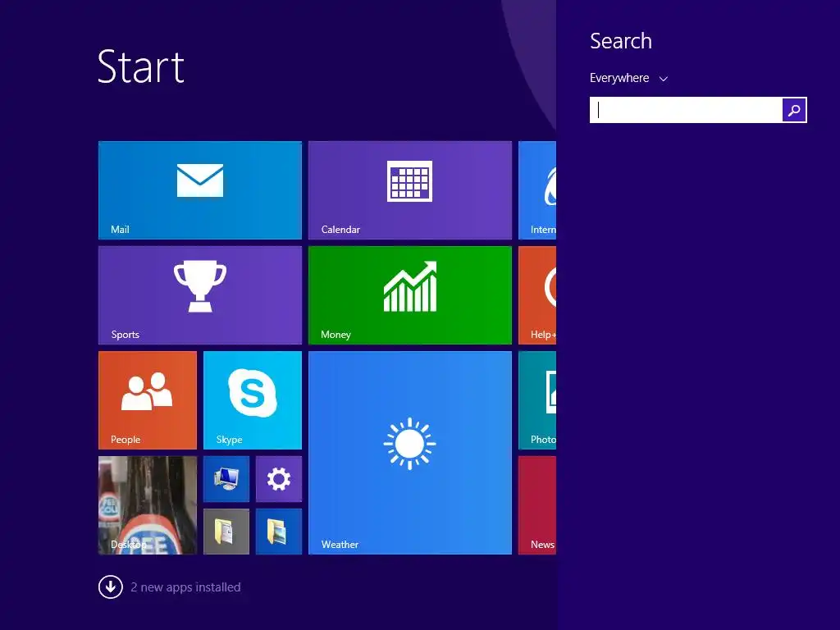This screenshot has width=840, height=630.
Task: Open the News tile
Action: click(537, 505)
